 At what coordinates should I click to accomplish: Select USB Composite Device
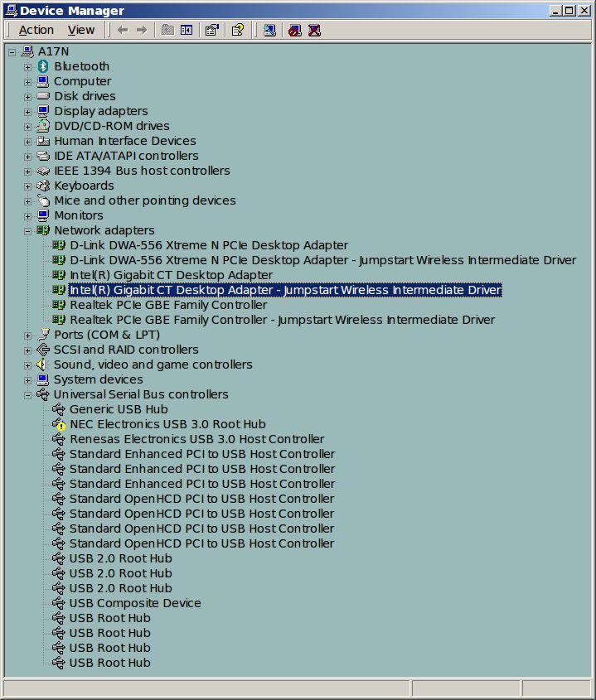[x=135, y=603]
